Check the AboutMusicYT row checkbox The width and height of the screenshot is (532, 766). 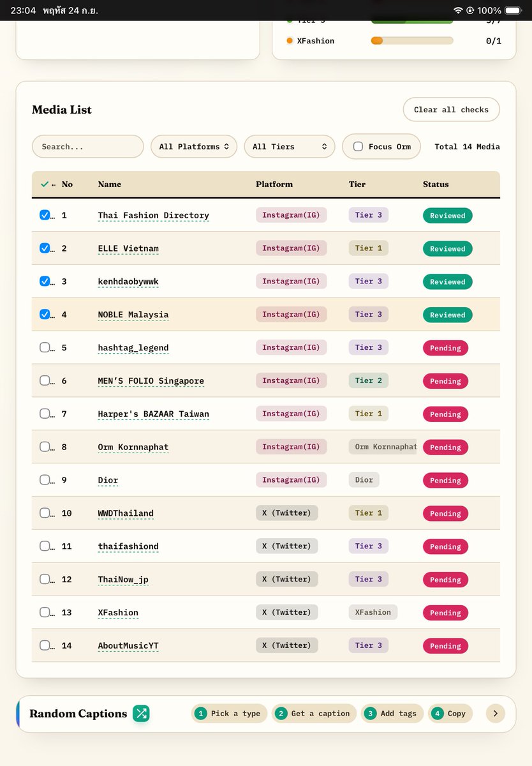pyautogui.click(x=45, y=645)
